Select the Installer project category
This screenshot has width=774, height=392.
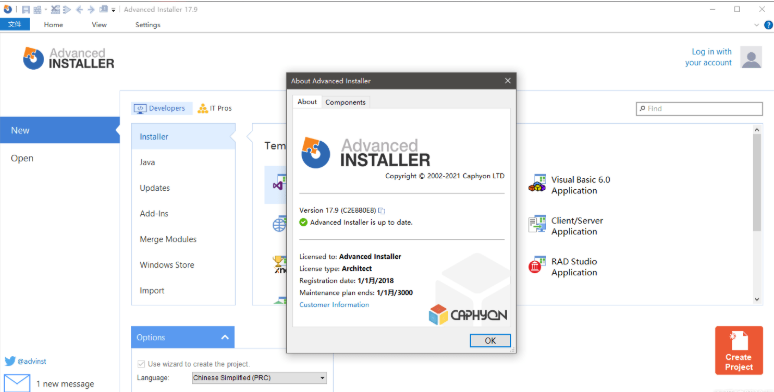click(183, 136)
